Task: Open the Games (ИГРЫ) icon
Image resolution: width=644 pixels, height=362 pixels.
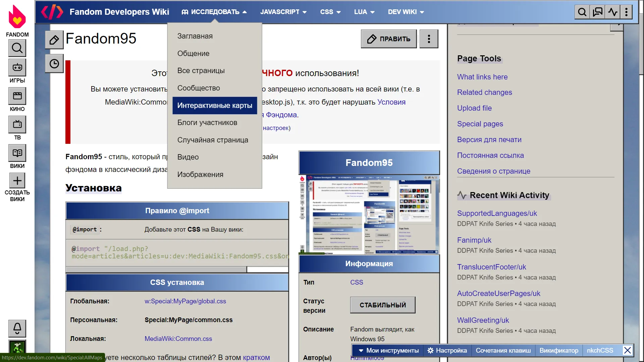Action: tap(17, 67)
